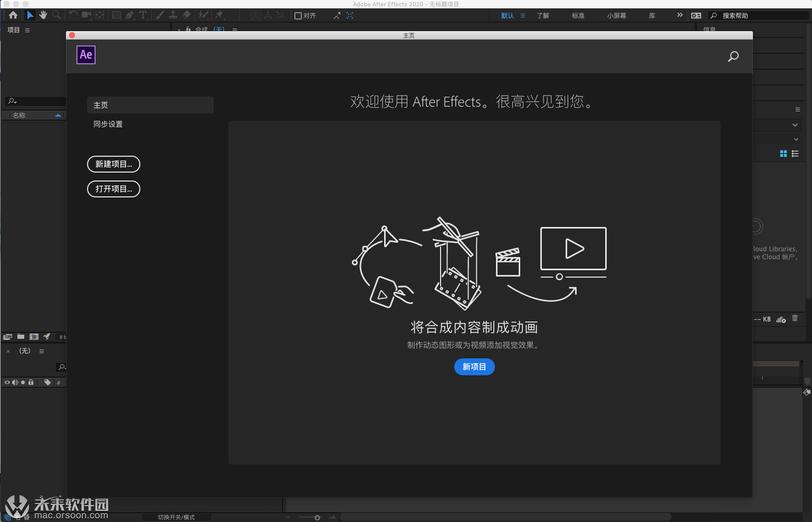Viewport: 812px width, 522px height.
Task: Switch to the 默认 workspace
Action: point(508,16)
